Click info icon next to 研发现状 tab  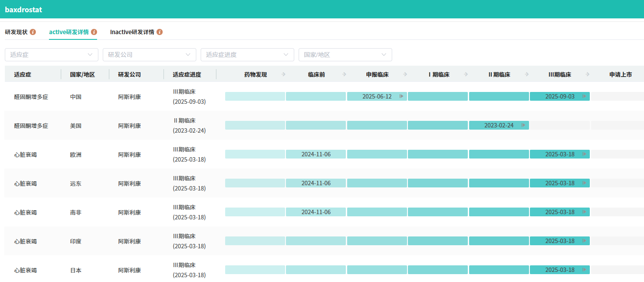point(33,32)
